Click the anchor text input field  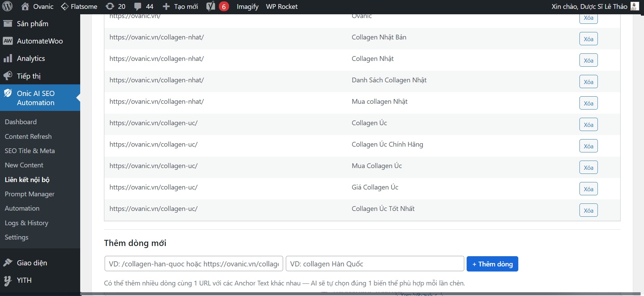click(375, 264)
